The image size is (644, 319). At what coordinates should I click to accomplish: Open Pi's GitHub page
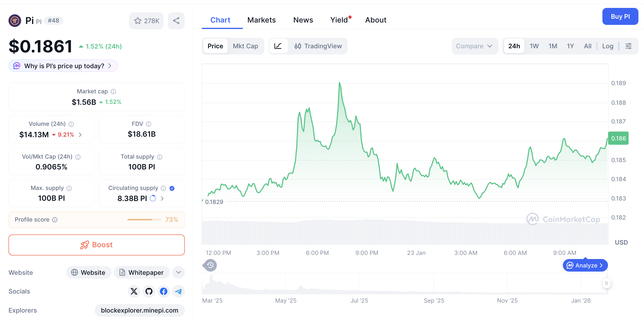point(149,291)
